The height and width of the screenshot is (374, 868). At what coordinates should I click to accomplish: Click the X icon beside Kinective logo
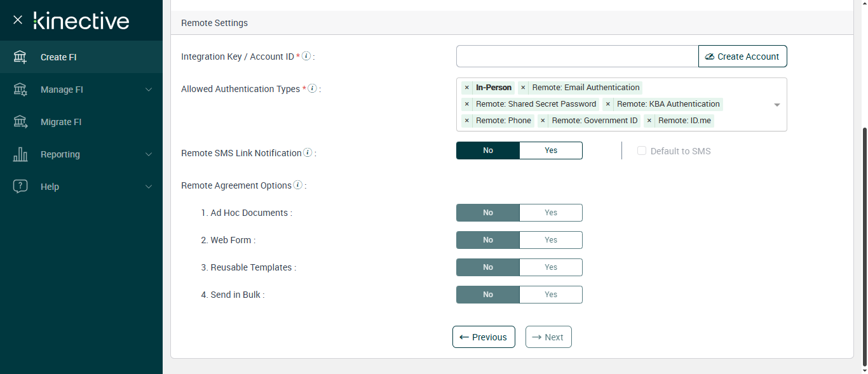tap(18, 20)
